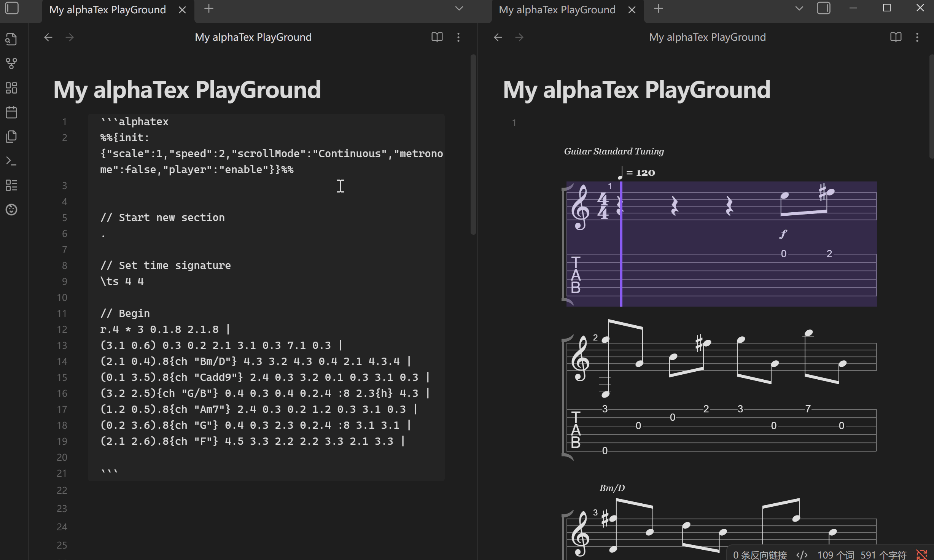Click the sync status icon
This screenshot has width=934, height=560.
pos(921,555)
